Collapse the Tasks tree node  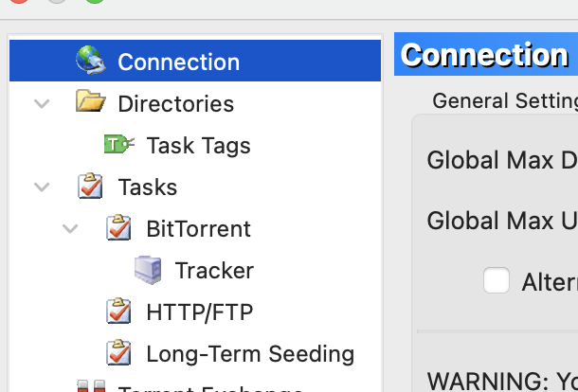click(x=42, y=187)
